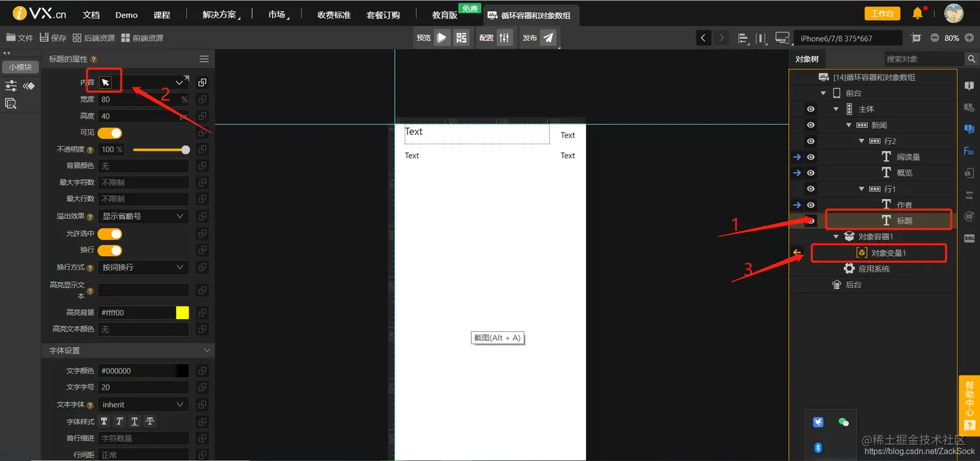Open the 换行方式 dropdown
This screenshot has height=461, width=980.
pyautogui.click(x=143, y=267)
